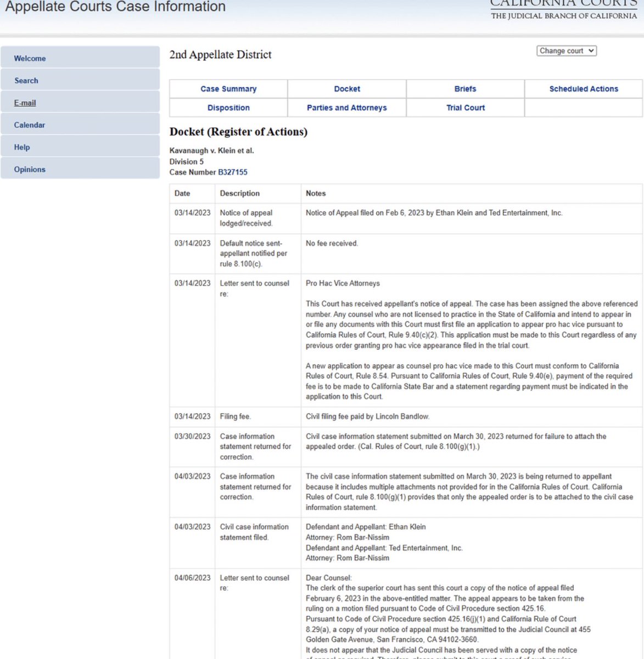Select the 'Division 5' text
This screenshot has width=644, height=659.
(x=186, y=162)
